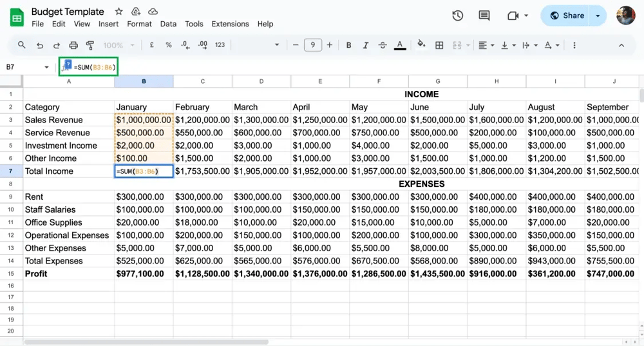
Task: Open horizontal align dropdown
Action: [486, 45]
